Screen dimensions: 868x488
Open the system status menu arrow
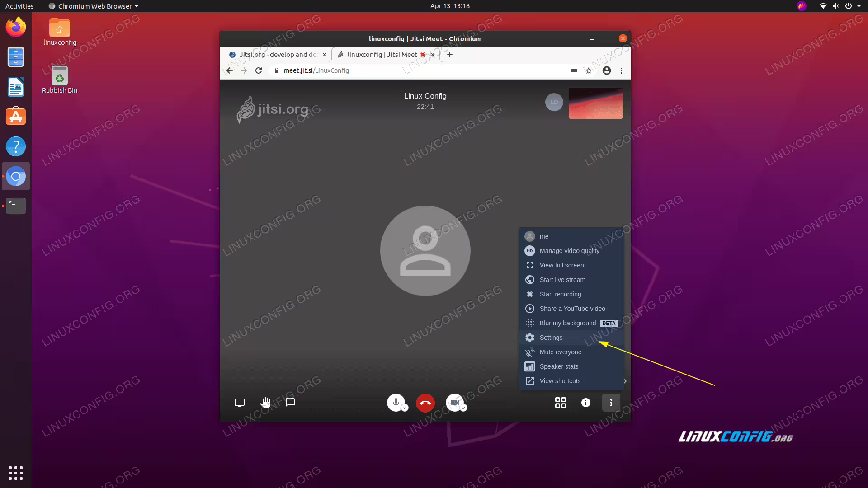click(859, 6)
